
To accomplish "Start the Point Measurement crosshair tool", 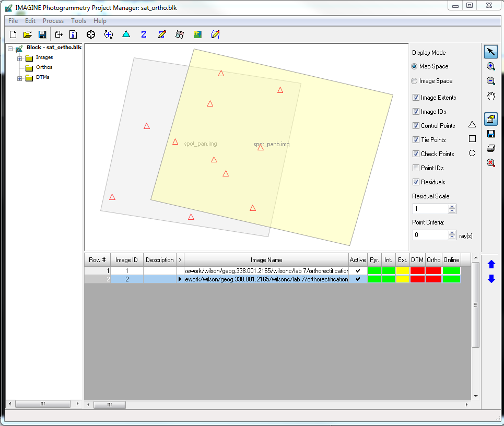I will pos(91,34).
